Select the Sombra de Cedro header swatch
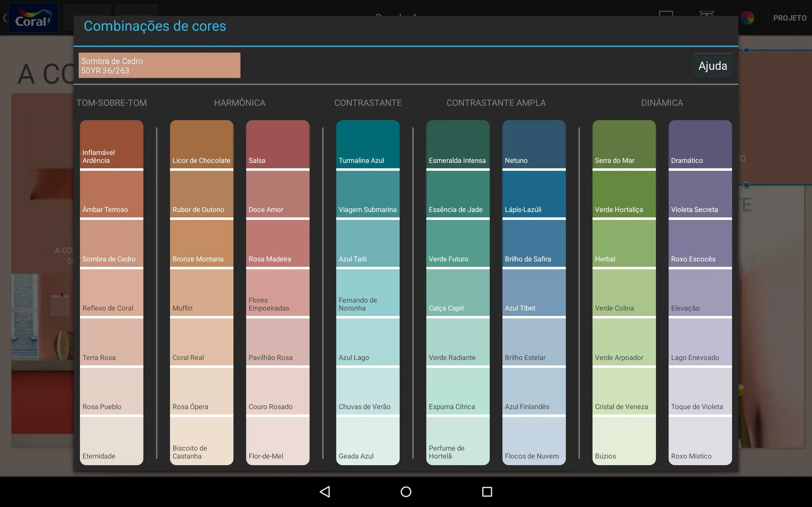Viewport: 812px width, 507px height. tap(159, 65)
